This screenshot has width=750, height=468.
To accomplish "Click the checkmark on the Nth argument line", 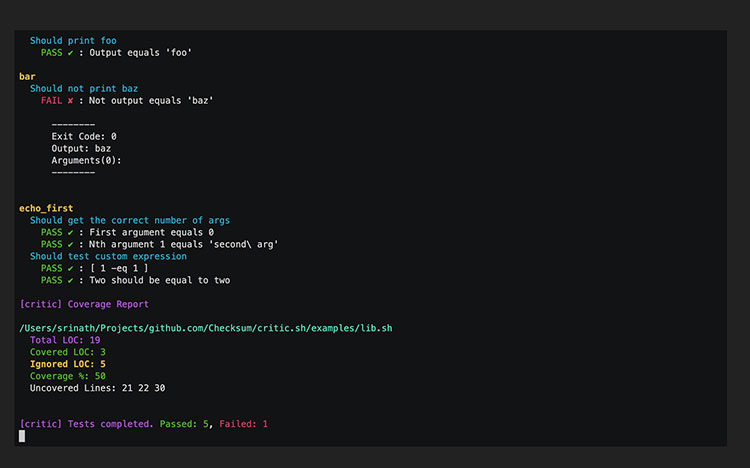I will tap(70, 244).
